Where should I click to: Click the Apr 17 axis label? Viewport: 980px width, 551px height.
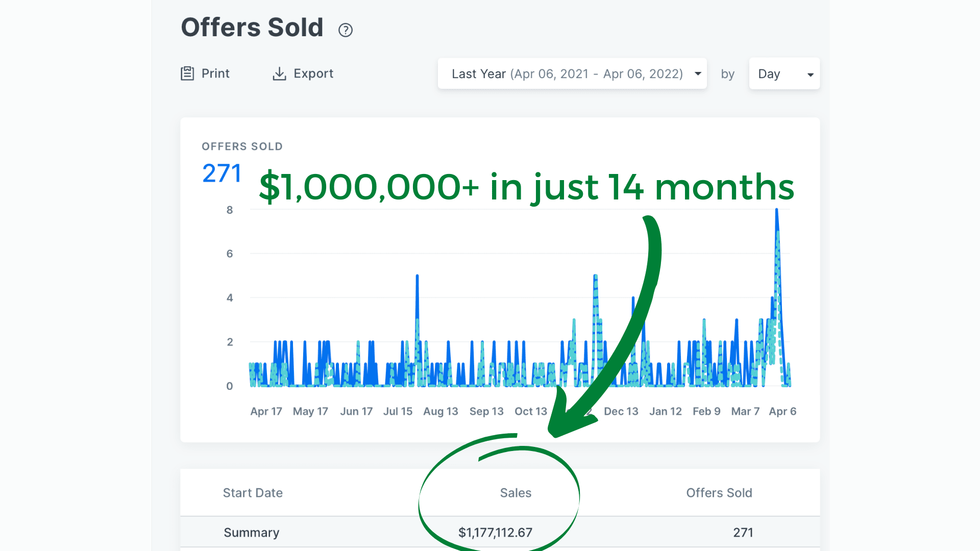tap(266, 411)
